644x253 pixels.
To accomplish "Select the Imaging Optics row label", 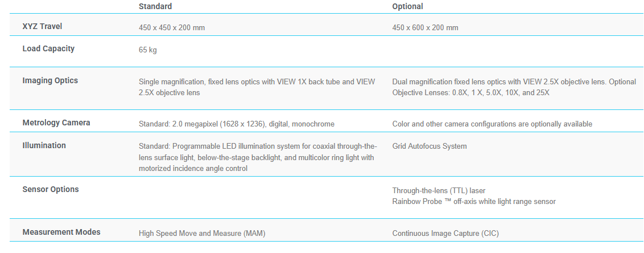I will point(50,80).
